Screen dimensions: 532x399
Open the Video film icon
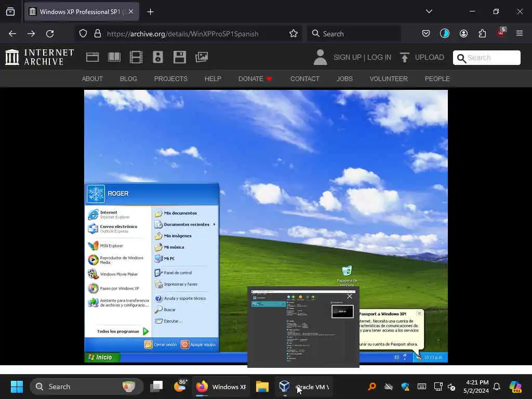(136, 57)
